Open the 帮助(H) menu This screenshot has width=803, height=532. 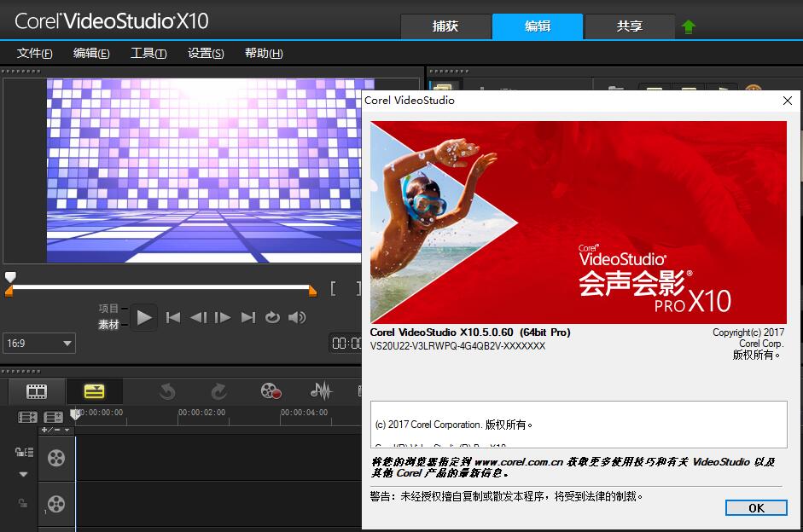coord(263,53)
